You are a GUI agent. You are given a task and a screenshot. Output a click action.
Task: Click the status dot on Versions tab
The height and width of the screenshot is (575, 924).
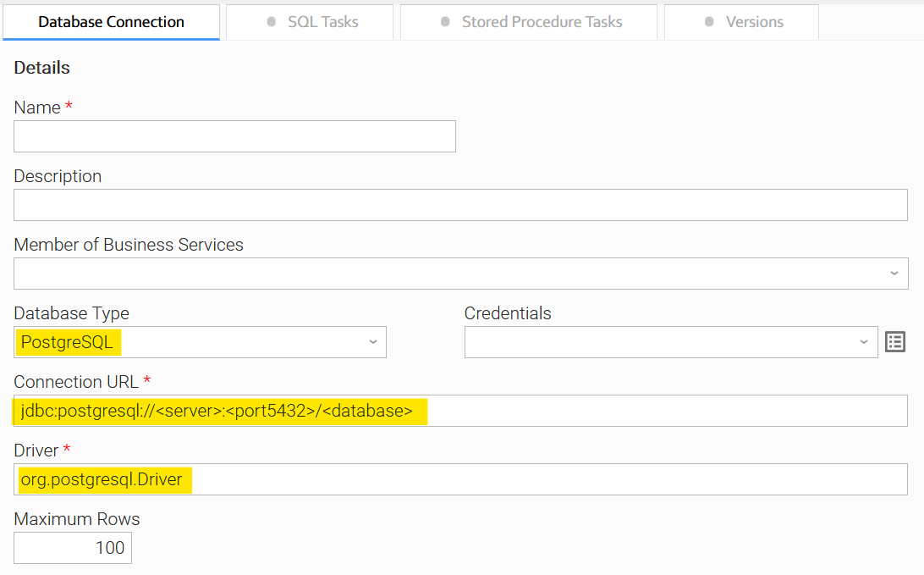pos(709,22)
